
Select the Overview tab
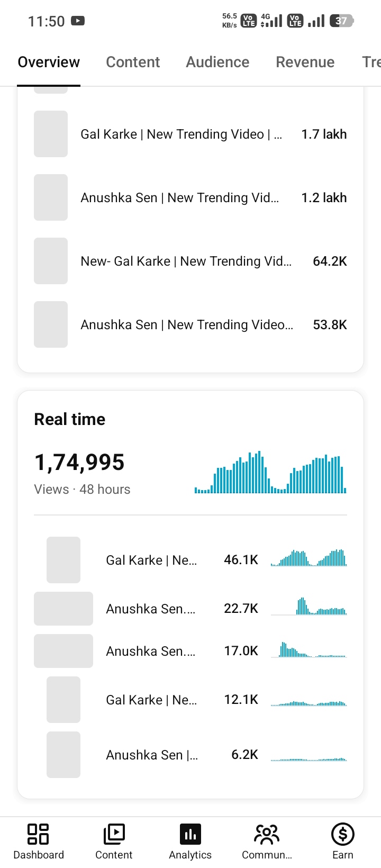(49, 62)
